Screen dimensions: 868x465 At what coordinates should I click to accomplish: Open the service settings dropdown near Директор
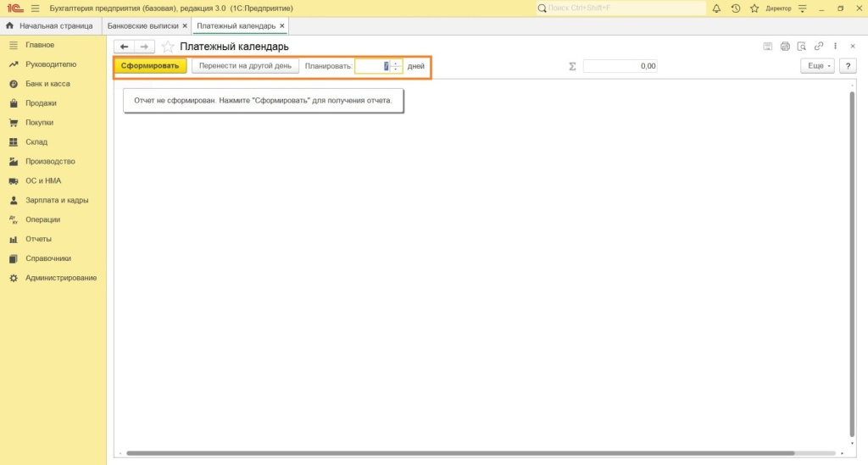pos(802,8)
